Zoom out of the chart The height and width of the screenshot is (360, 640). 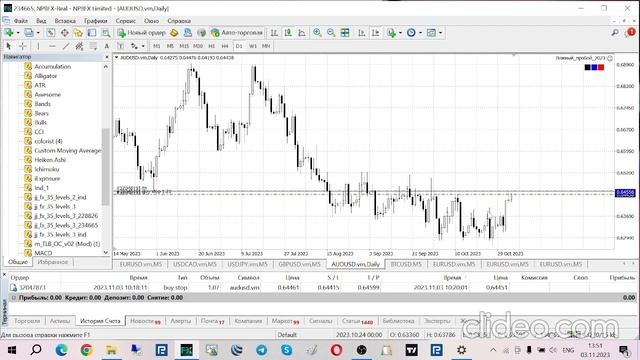tap(331, 33)
